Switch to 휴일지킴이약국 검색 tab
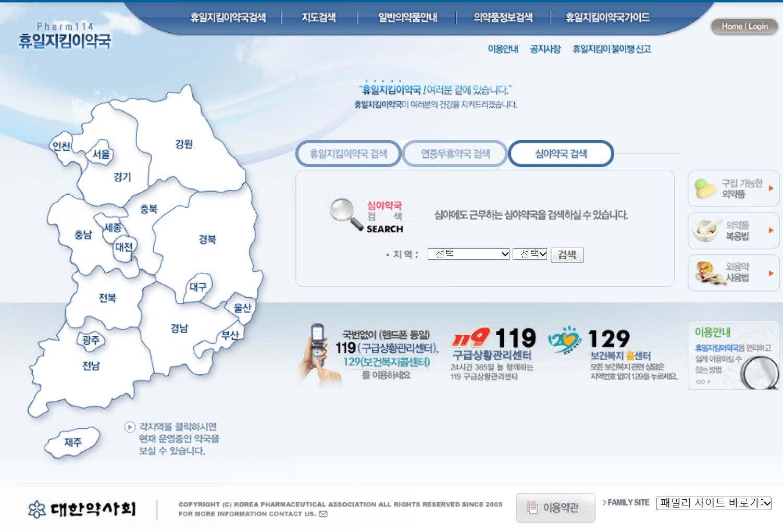The width and height of the screenshot is (783, 532). coord(349,154)
